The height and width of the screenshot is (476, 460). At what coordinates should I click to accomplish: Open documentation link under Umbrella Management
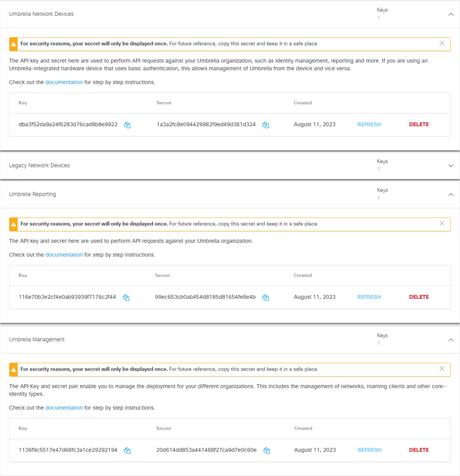(x=64, y=408)
